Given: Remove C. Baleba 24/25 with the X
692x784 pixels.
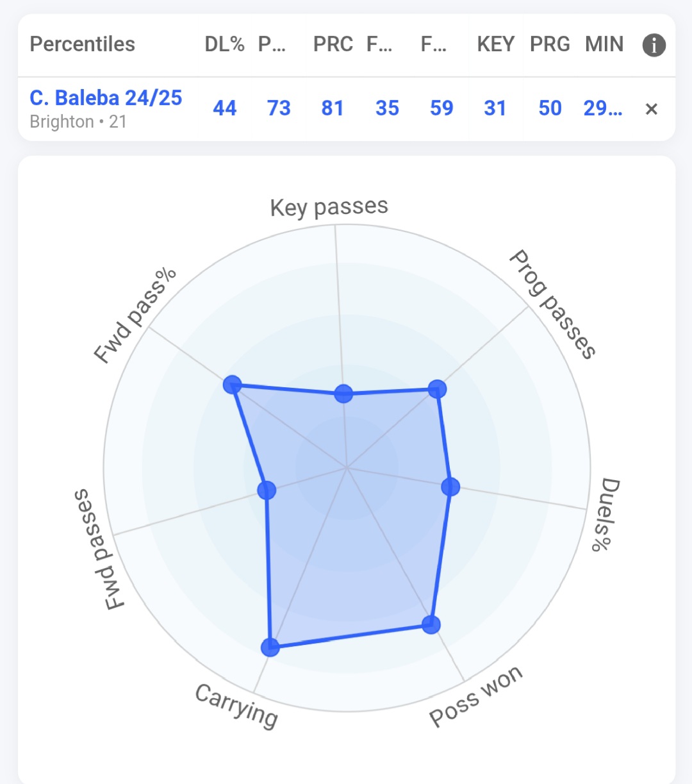Looking at the screenshot, I should click(651, 109).
